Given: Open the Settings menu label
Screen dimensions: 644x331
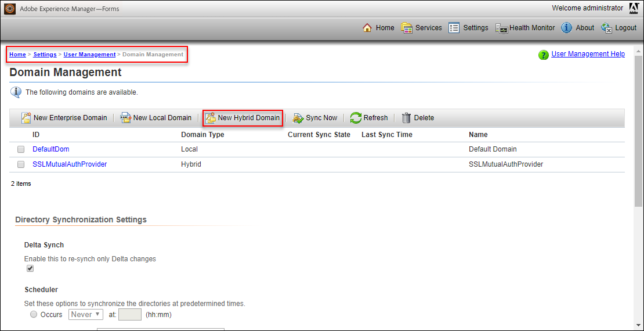Looking at the screenshot, I should (x=476, y=27).
